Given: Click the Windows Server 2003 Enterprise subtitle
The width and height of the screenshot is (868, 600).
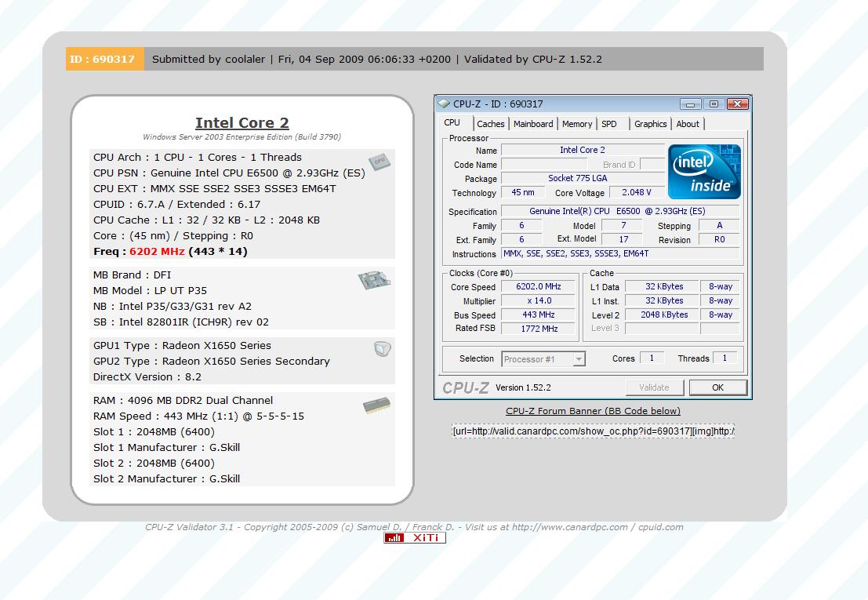Looking at the screenshot, I should (242, 137).
